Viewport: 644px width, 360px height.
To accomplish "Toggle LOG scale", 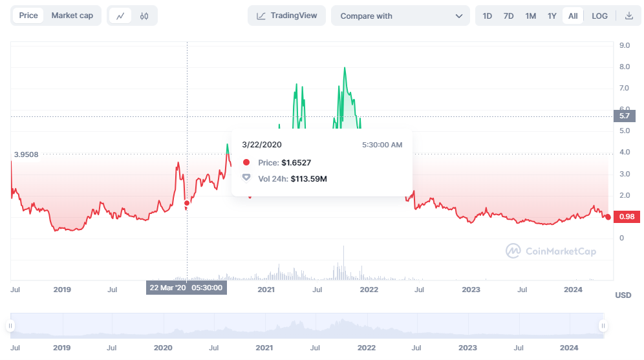I will click(599, 16).
